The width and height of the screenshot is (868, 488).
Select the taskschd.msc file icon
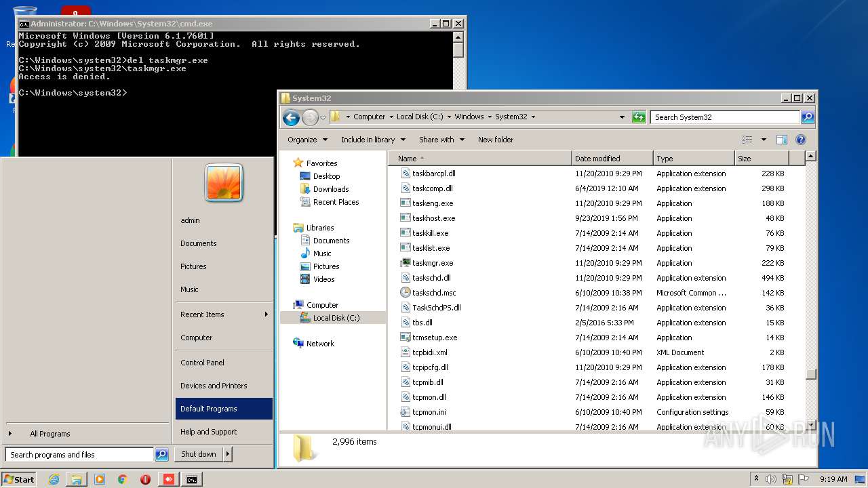tap(406, 293)
